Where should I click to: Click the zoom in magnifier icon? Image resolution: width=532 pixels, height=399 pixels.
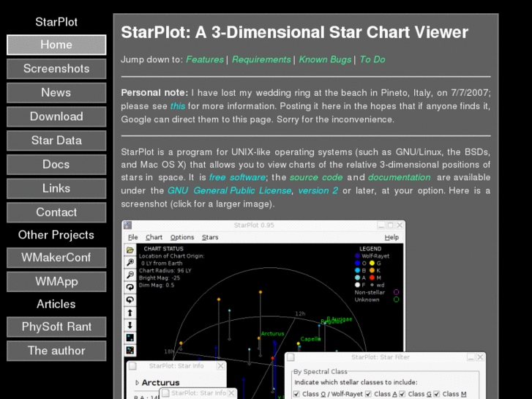click(130, 262)
